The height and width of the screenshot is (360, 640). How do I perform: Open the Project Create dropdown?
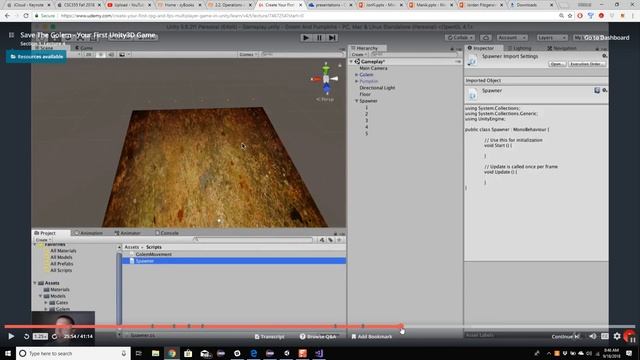point(43,240)
